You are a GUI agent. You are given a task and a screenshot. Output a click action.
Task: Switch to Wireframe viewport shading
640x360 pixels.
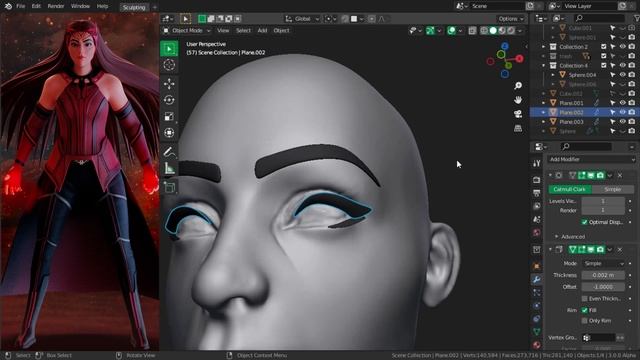484,31
